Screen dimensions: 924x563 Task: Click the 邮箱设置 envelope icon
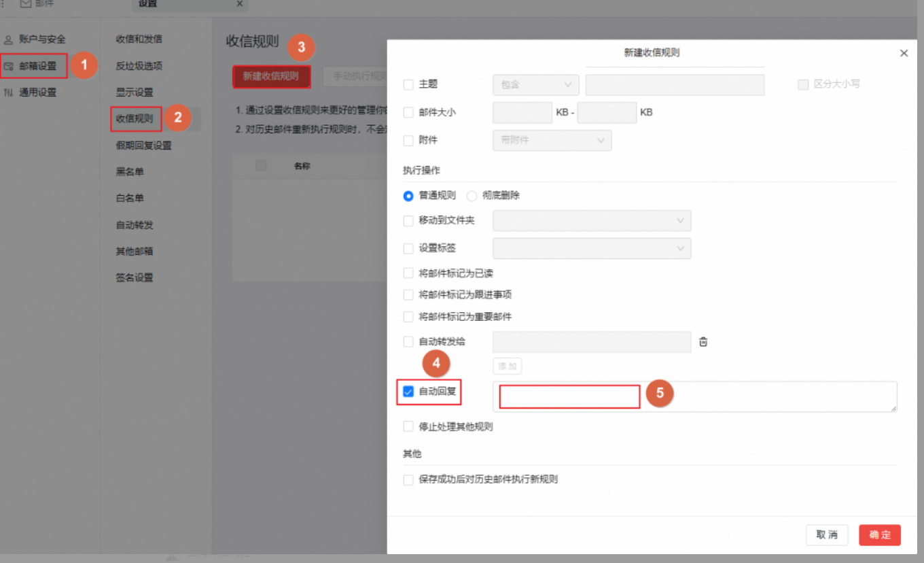click(9, 67)
